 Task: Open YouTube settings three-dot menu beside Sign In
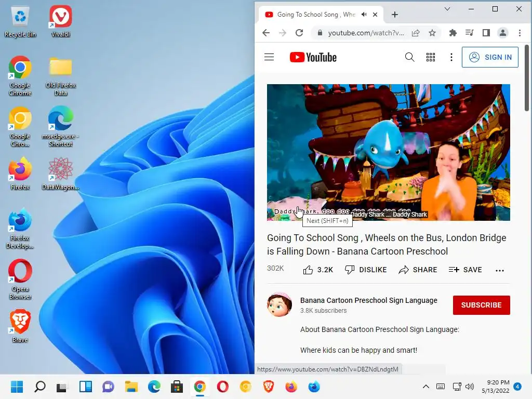click(451, 57)
